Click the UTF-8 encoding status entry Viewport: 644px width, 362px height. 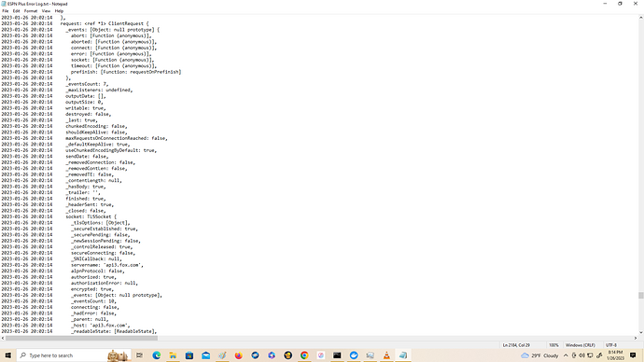611,345
